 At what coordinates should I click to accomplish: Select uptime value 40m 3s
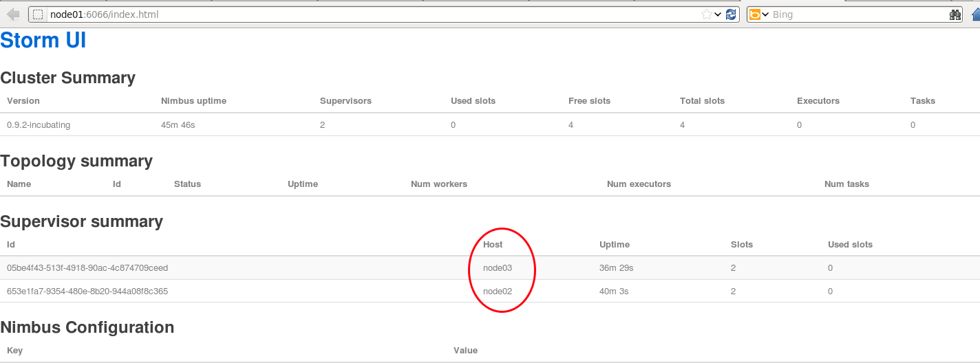(614, 291)
